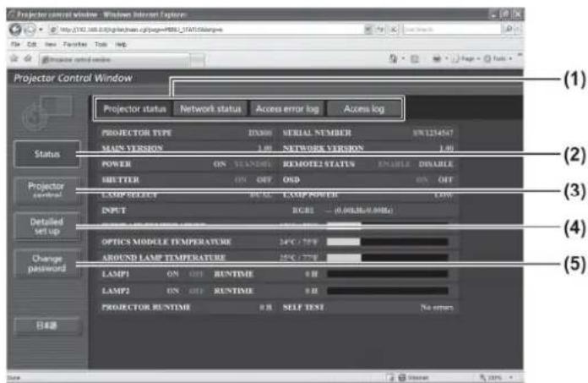Click the SHUTTER OFF indicator
This screenshot has height=383, width=588.
(x=264, y=180)
